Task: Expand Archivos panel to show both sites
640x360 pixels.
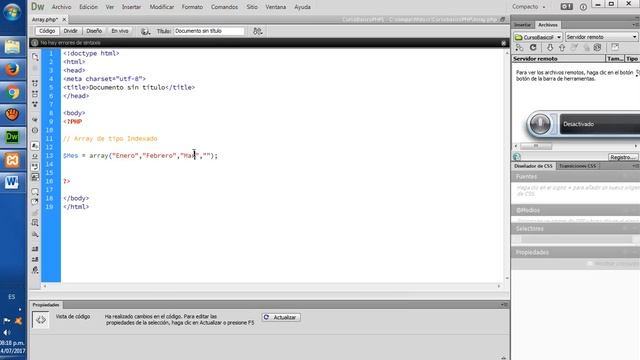Action: [x=615, y=47]
